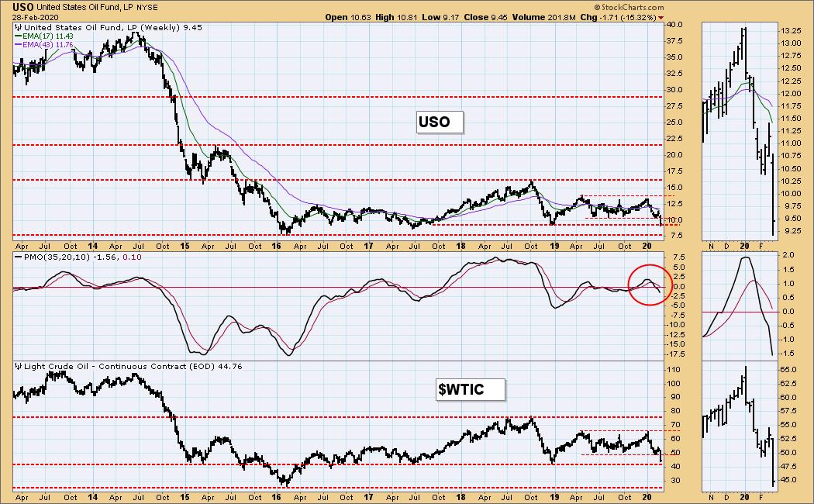The image size is (814, 504).
Task: Click the green EMA(17) legend line marker
Action: tap(18, 36)
